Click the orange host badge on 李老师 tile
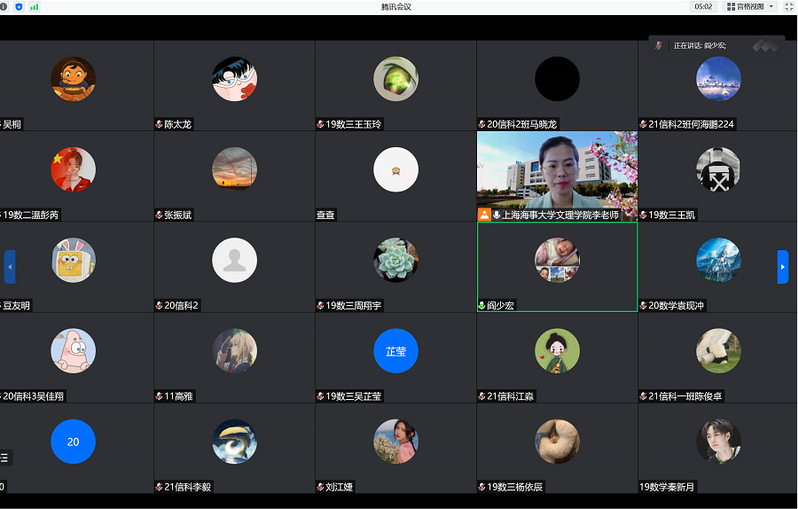This screenshot has width=798, height=509. (x=484, y=215)
